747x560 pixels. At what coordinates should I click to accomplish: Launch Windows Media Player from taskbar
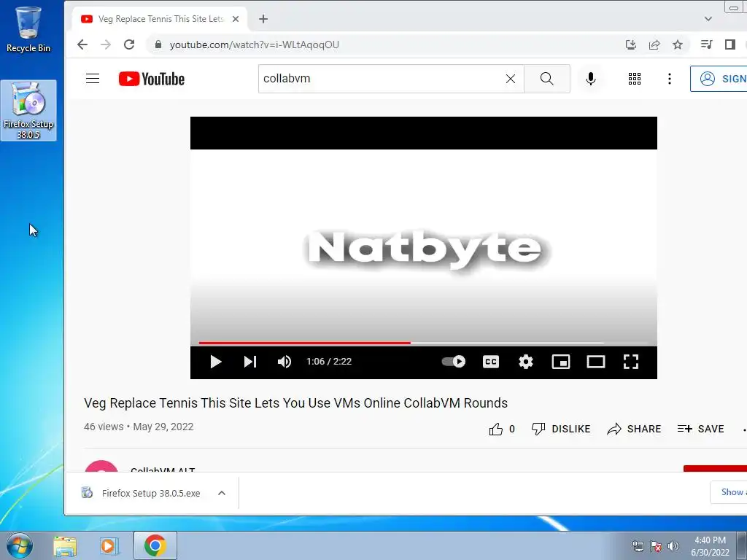[x=109, y=545]
